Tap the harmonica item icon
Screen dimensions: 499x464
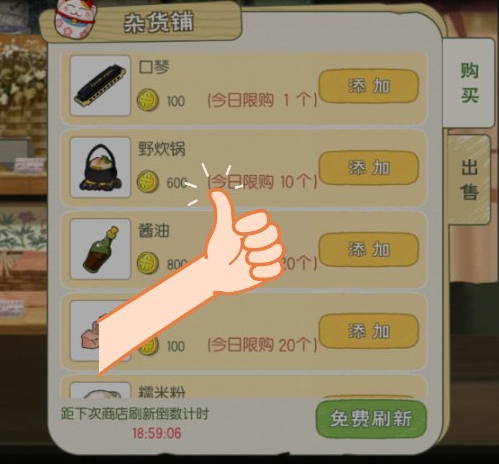tap(100, 86)
